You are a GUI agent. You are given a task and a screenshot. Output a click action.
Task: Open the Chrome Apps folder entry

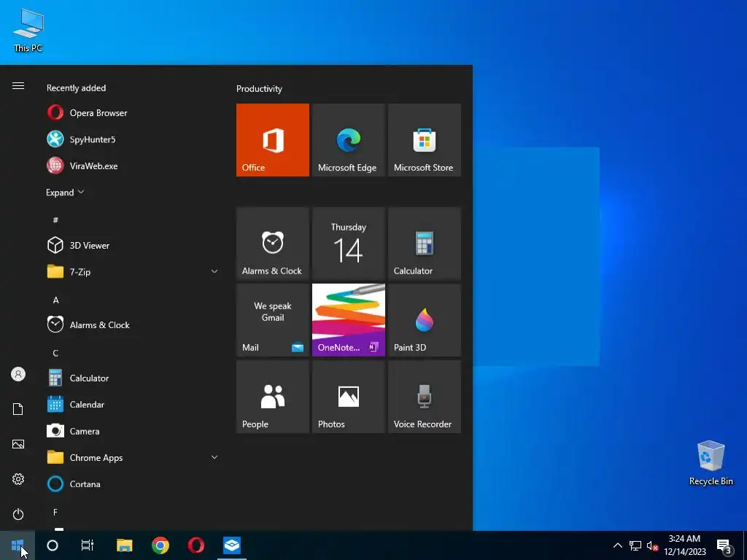coord(131,458)
